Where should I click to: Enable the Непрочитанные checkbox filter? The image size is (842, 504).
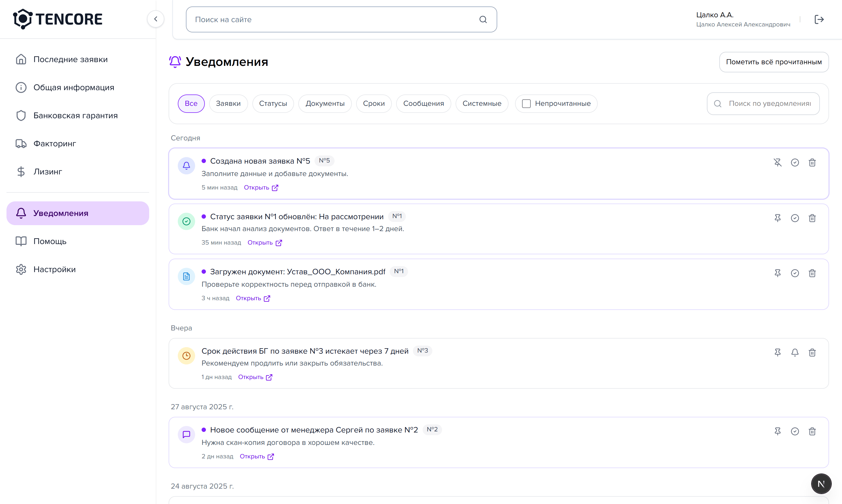click(x=526, y=104)
